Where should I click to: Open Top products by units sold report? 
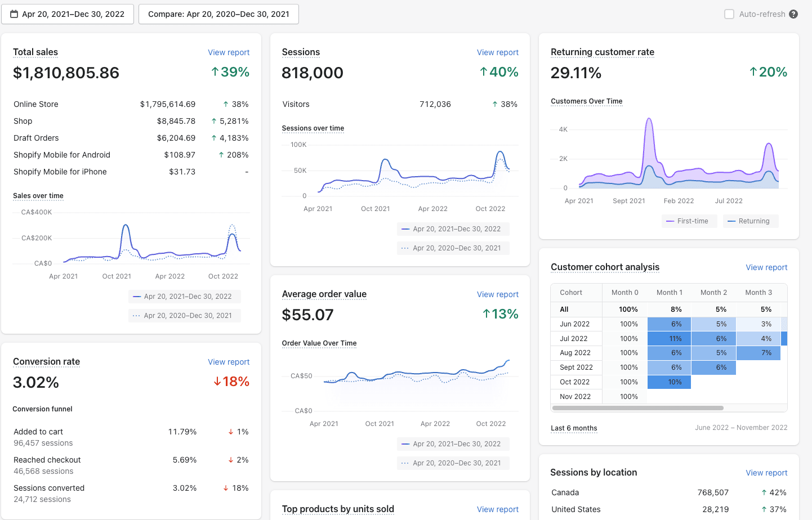(497, 509)
